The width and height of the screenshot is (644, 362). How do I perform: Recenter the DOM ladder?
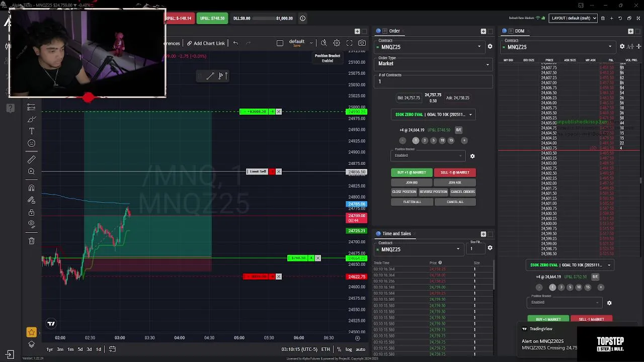tap(638, 47)
